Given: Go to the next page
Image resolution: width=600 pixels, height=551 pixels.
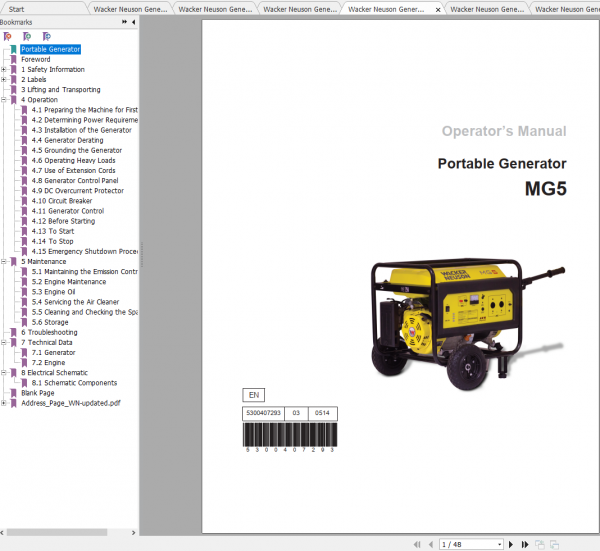Looking at the screenshot, I should [x=511, y=544].
